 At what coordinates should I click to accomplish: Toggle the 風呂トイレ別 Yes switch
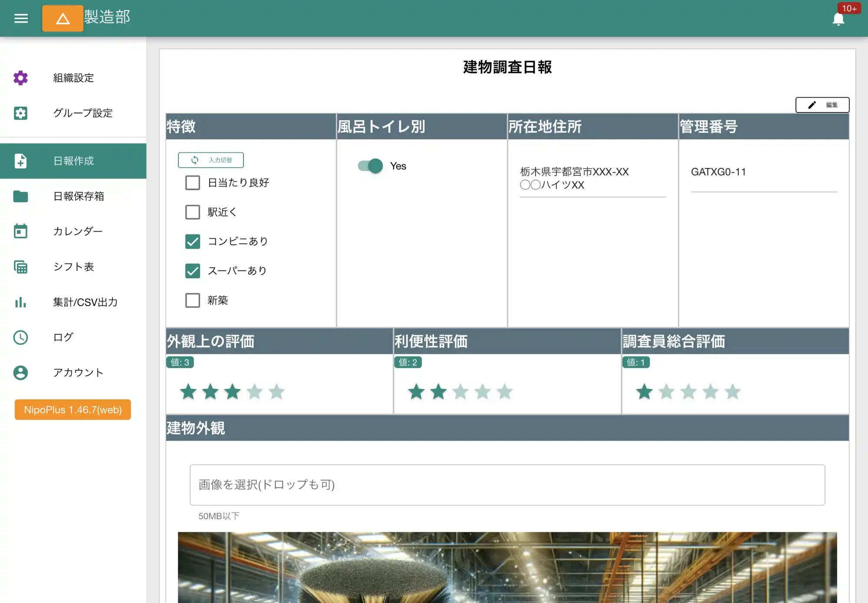371,166
